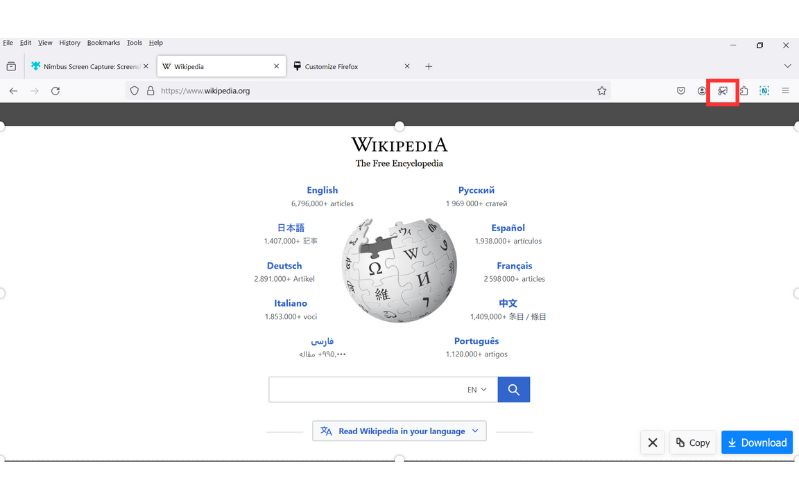Image resolution: width=799 pixels, height=500 pixels.
Task: Open the Tools menu
Action: tap(135, 43)
